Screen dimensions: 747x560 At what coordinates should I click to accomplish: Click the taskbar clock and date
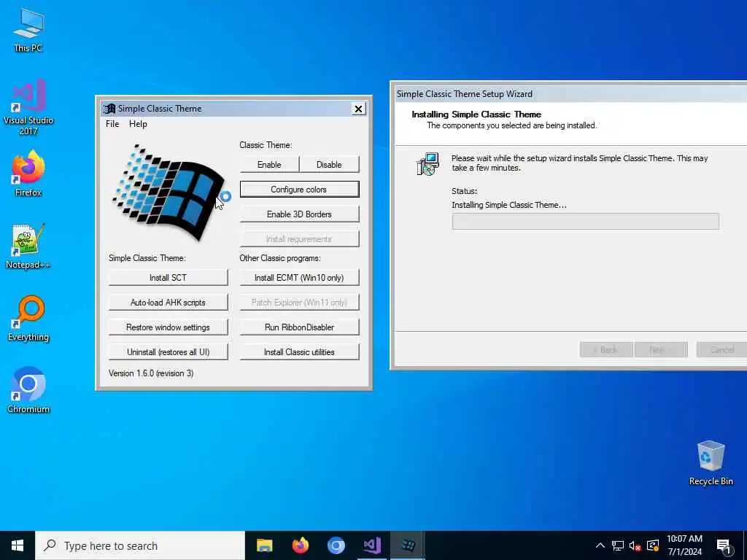684,545
